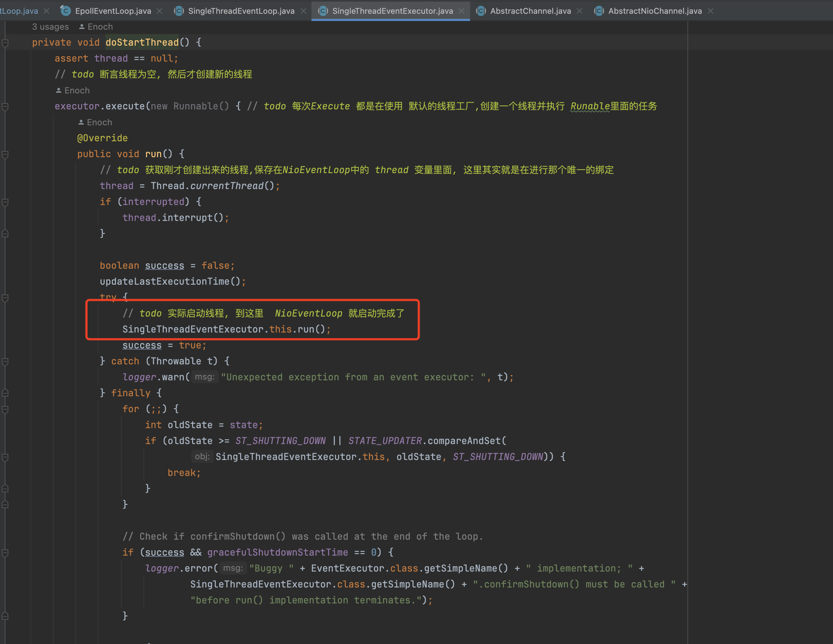The height and width of the screenshot is (644, 833).
Task: Click the author person icon above executor.execute
Action: (x=58, y=91)
